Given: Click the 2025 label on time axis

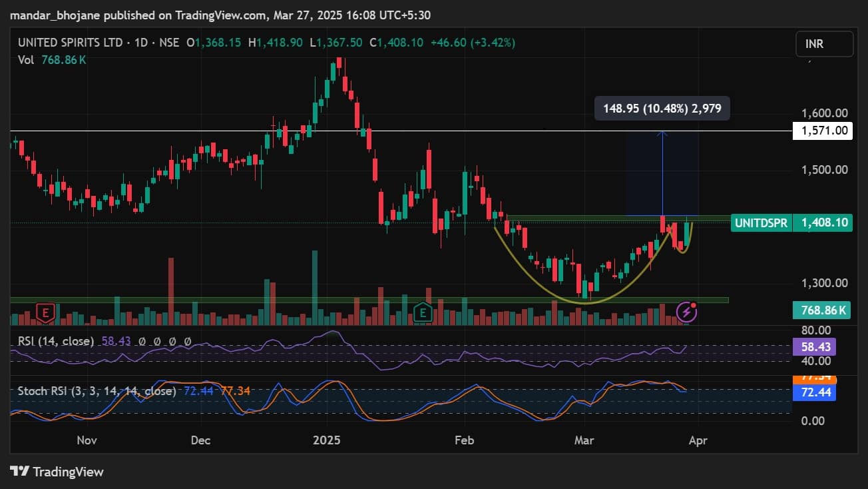Looking at the screenshot, I should 326,440.
